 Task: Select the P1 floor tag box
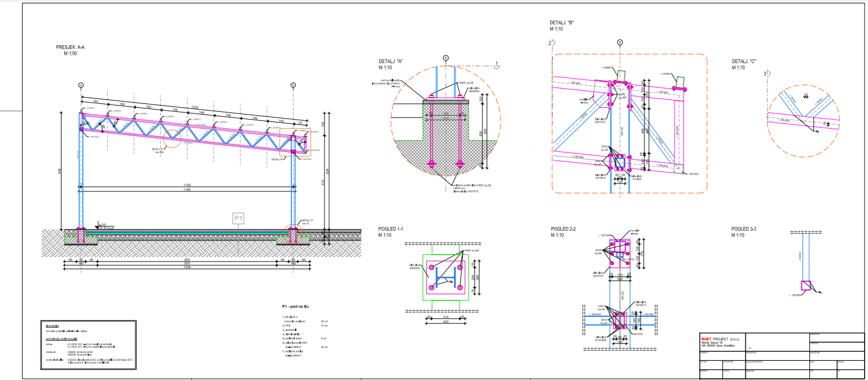tap(239, 218)
